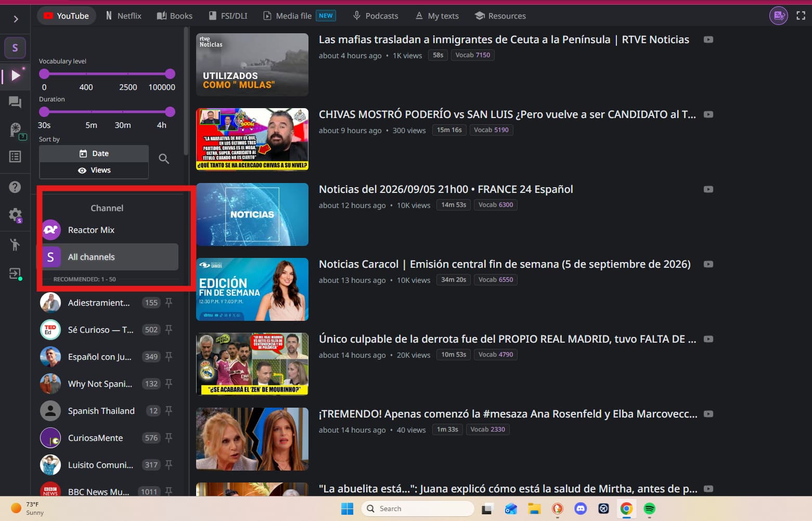
Task: Open RTVE Noticias mafias video thumbnail
Action: click(x=252, y=65)
